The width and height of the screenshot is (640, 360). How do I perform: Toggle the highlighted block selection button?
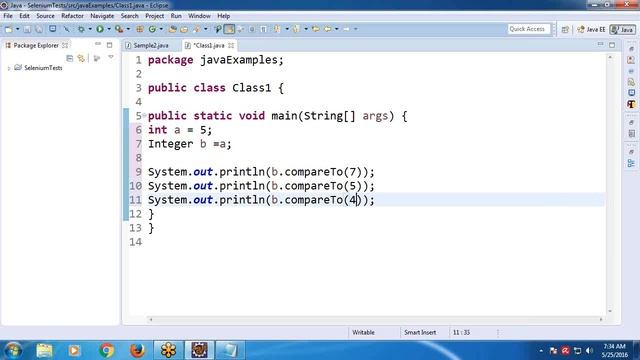point(229,29)
